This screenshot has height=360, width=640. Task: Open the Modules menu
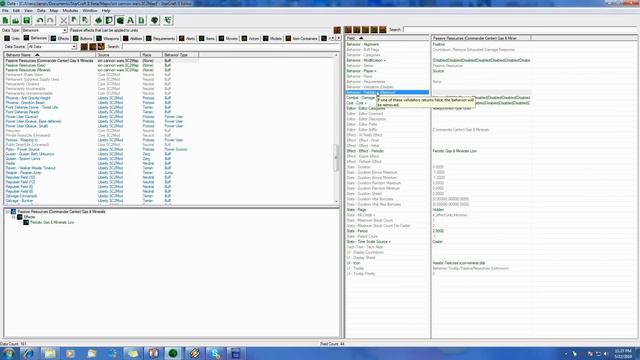click(70, 11)
